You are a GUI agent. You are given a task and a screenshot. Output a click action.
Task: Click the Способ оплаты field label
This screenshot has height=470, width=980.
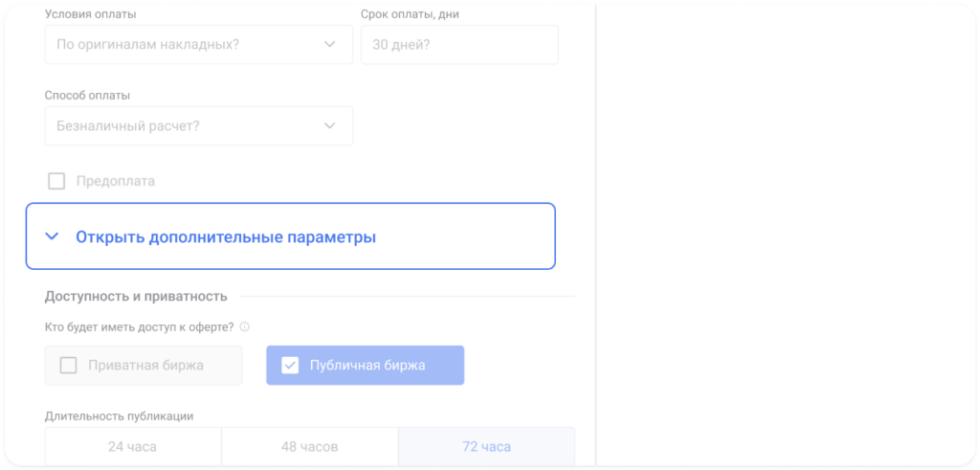(x=88, y=96)
